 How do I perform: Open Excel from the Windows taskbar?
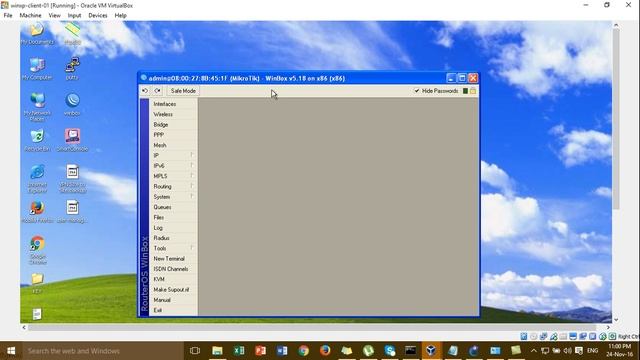coord(239,351)
